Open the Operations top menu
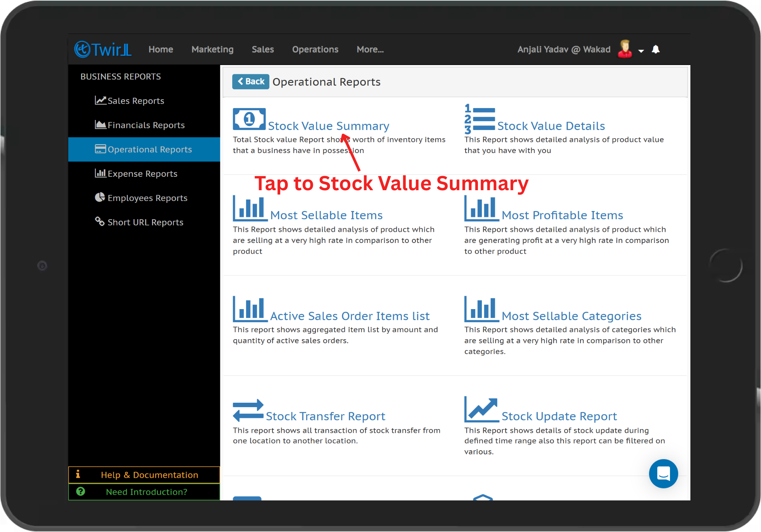 [x=315, y=49]
